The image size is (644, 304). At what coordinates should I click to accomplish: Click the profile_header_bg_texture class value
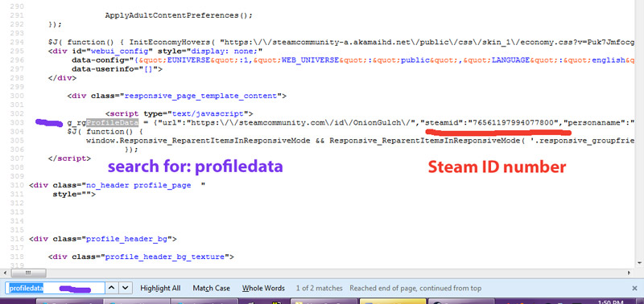coord(166,257)
